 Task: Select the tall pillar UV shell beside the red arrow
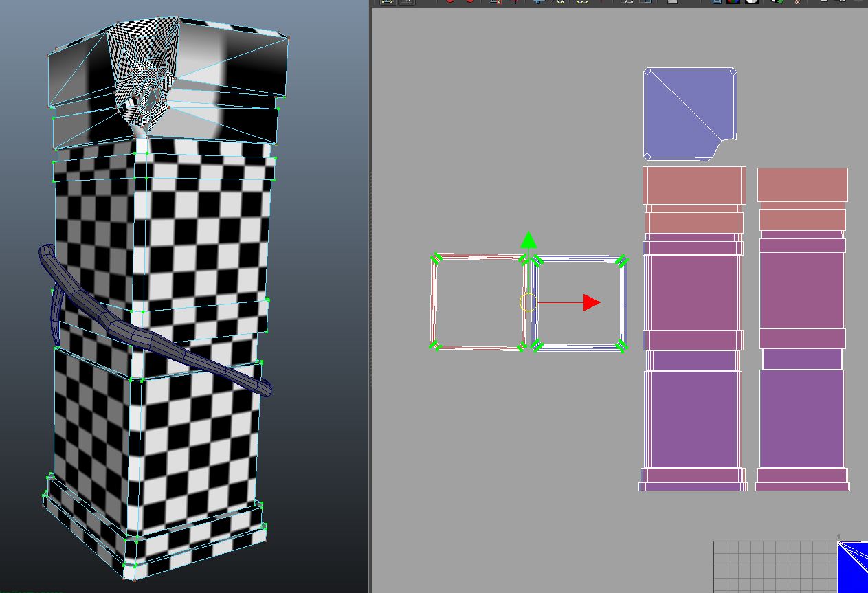pos(693,328)
